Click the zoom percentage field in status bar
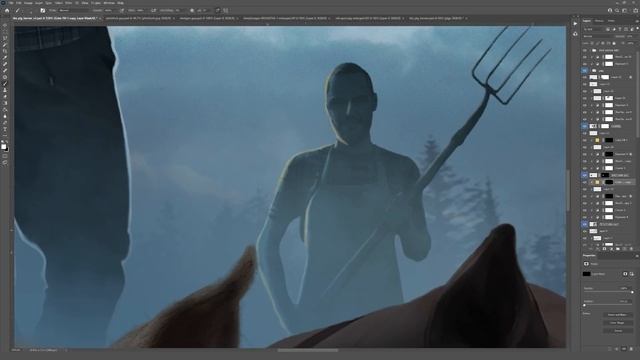 click(x=16, y=350)
